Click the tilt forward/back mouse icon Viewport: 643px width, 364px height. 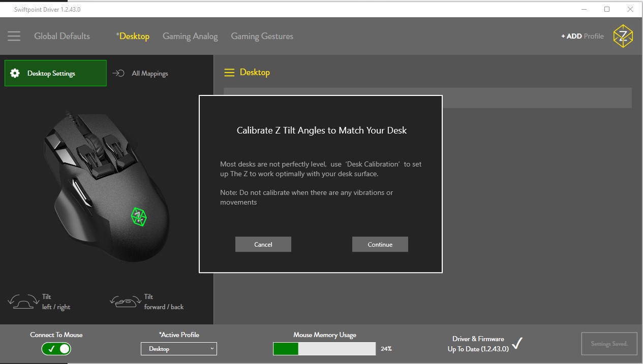click(126, 302)
